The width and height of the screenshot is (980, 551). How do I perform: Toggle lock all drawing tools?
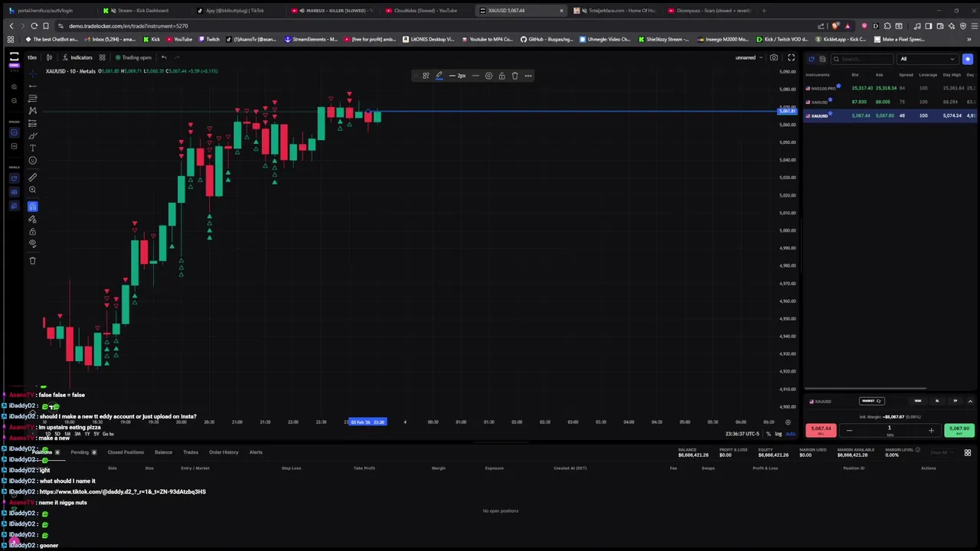pos(32,231)
